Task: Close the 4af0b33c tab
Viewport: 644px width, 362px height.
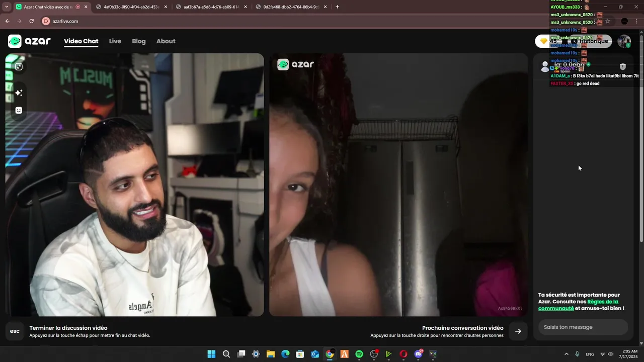Action: (x=166, y=7)
